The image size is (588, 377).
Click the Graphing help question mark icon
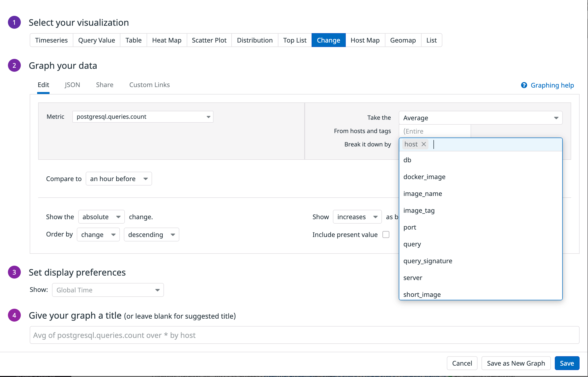point(524,85)
